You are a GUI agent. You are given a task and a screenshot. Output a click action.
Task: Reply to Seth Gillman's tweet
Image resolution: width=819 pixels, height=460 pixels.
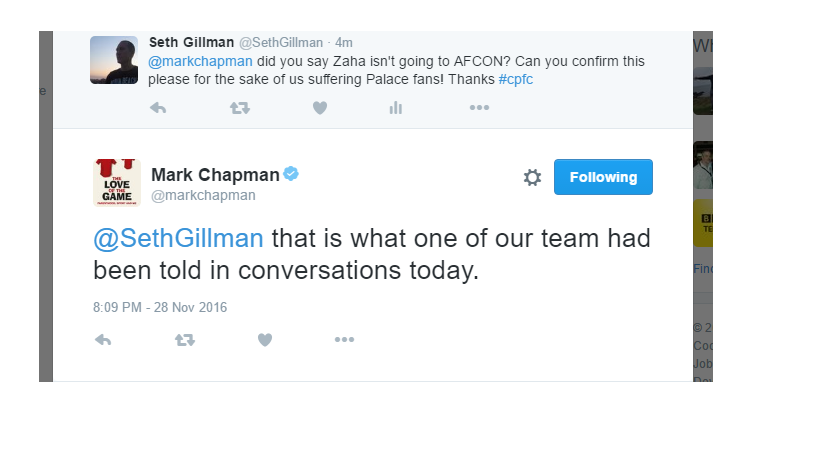(x=158, y=108)
